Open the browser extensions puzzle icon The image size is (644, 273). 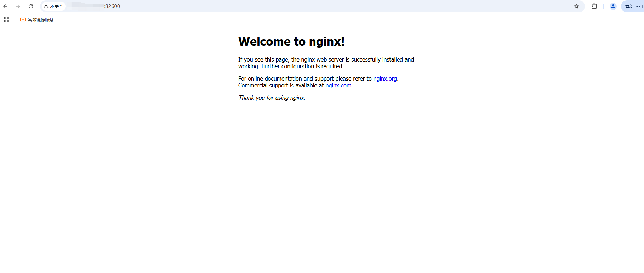point(594,6)
